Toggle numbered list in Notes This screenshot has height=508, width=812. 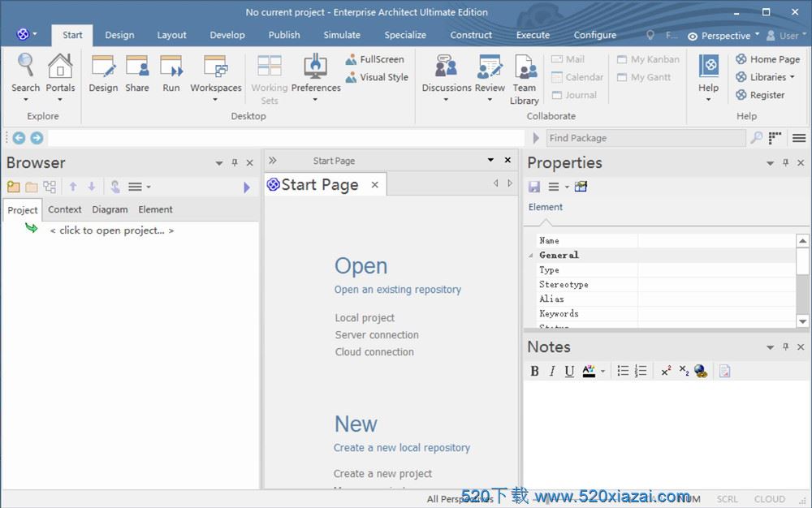click(641, 371)
